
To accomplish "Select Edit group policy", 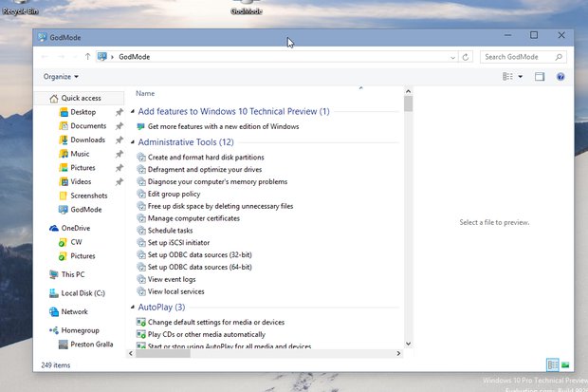I will (174, 194).
